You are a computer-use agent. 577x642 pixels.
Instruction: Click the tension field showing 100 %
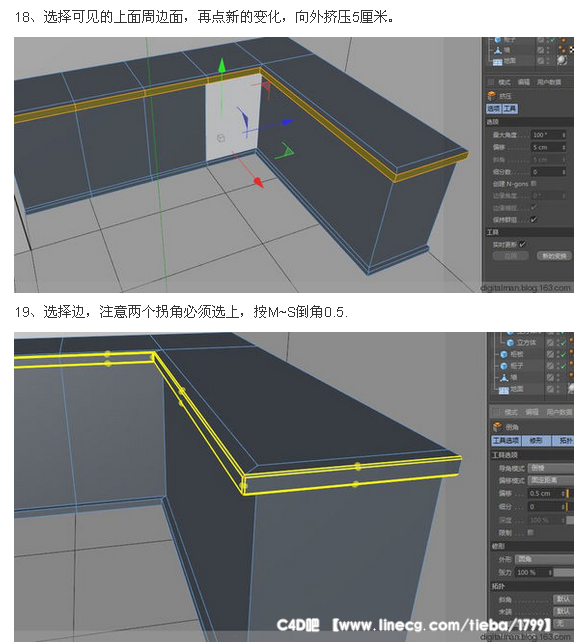534,572
